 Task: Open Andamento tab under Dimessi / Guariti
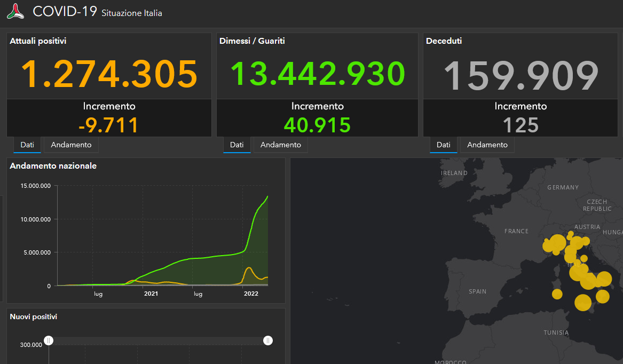pyautogui.click(x=281, y=145)
